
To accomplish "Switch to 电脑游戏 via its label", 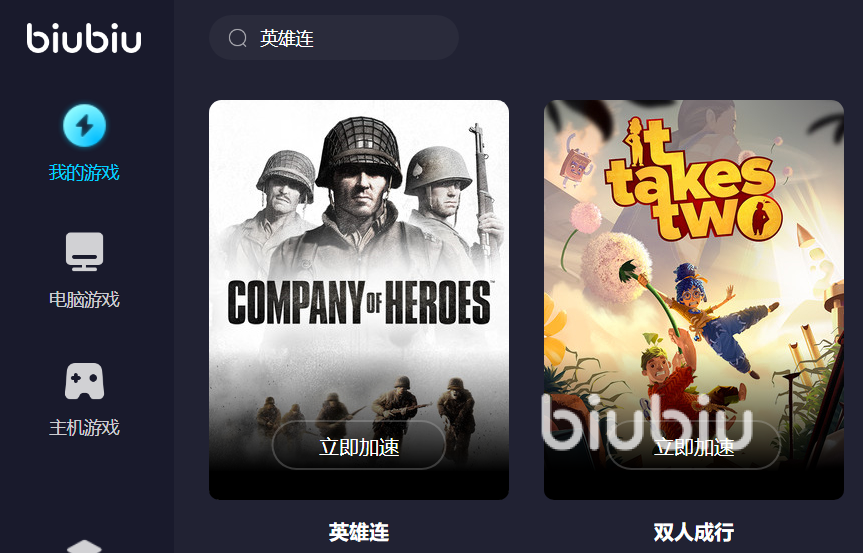I will (x=84, y=299).
